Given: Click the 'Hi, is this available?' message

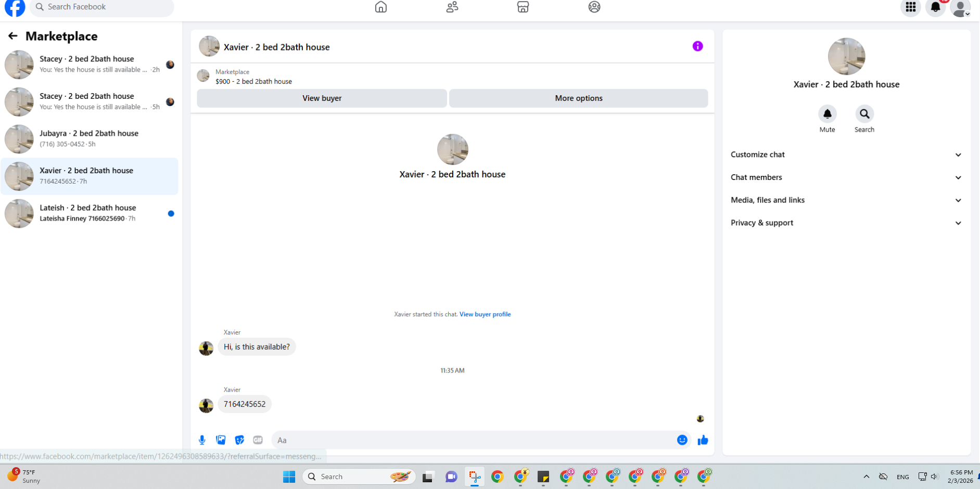Looking at the screenshot, I should [x=257, y=347].
